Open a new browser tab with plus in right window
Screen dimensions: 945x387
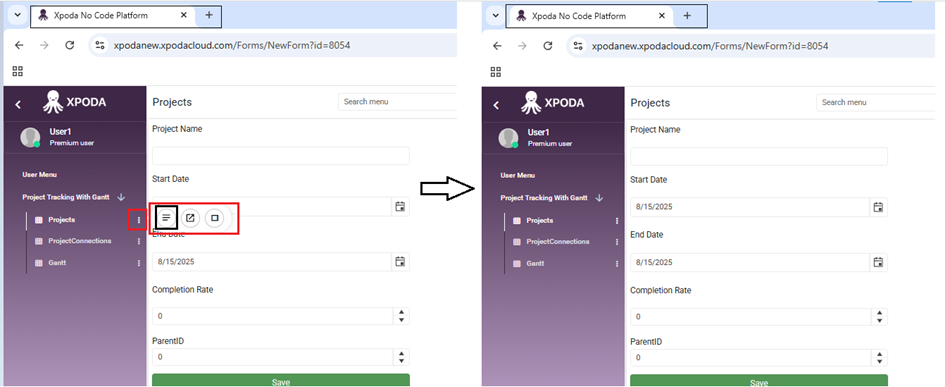pyautogui.click(x=687, y=16)
